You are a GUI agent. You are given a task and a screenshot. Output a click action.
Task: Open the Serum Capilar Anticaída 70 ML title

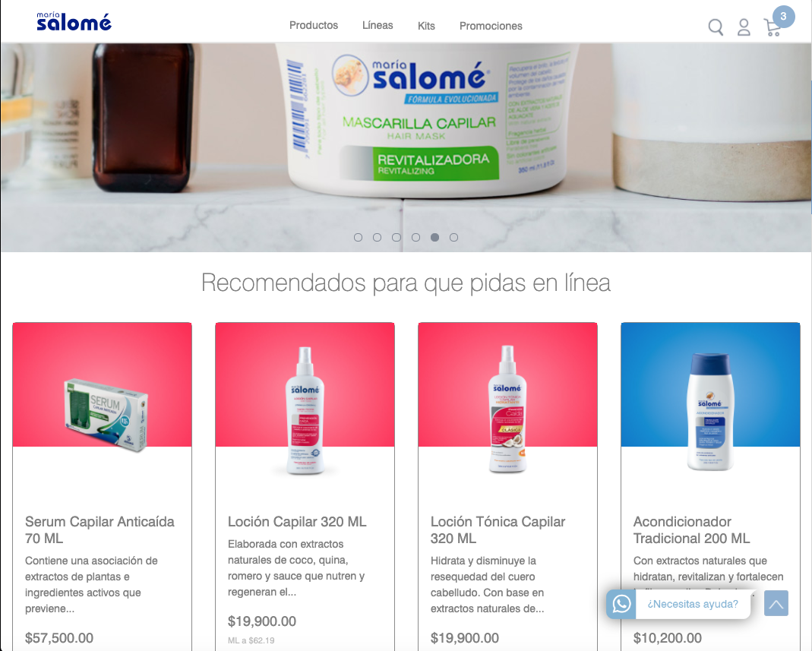100,529
